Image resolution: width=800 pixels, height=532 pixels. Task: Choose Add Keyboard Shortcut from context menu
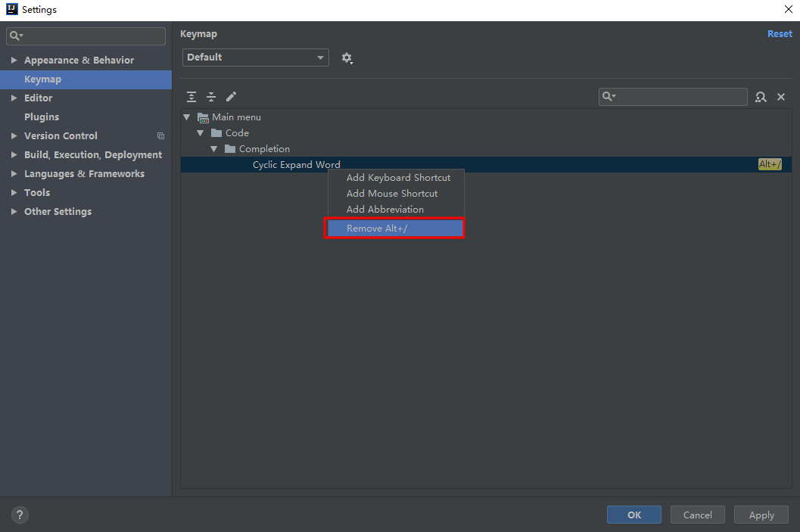pos(396,178)
